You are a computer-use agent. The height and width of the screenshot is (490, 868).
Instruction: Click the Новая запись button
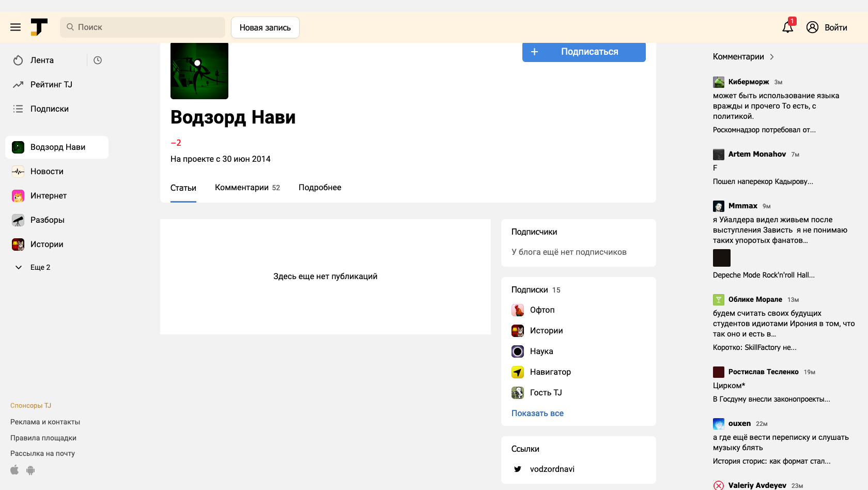265,27
